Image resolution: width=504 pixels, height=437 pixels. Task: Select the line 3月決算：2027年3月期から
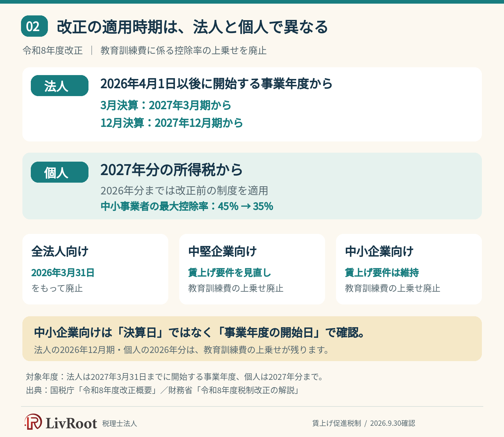click(x=166, y=105)
